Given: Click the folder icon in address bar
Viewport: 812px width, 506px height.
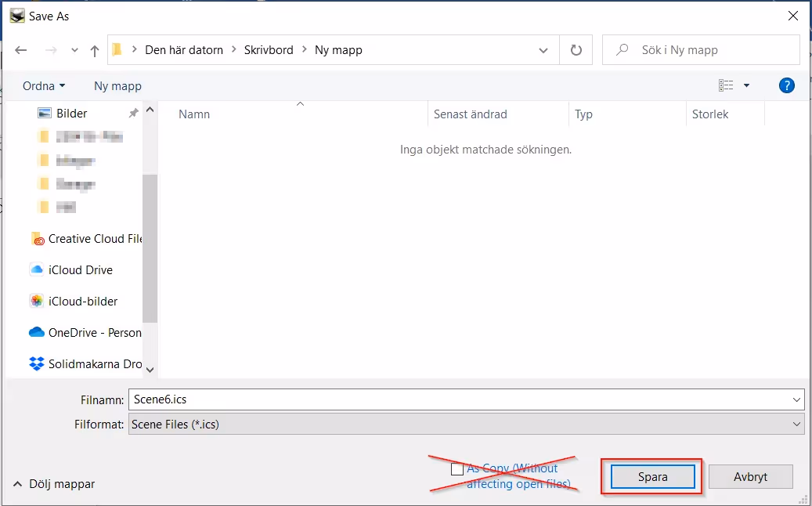Looking at the screenshot, I should coord(117,49).
